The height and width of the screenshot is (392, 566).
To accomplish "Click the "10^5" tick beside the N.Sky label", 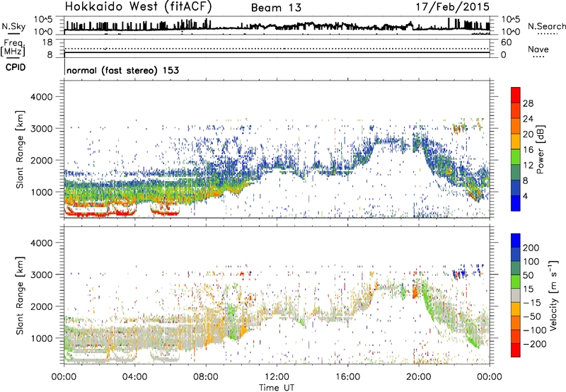I will [43, 19].
